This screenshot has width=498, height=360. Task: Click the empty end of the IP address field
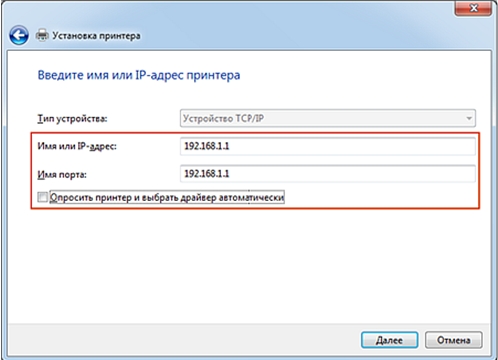point(352,146)
